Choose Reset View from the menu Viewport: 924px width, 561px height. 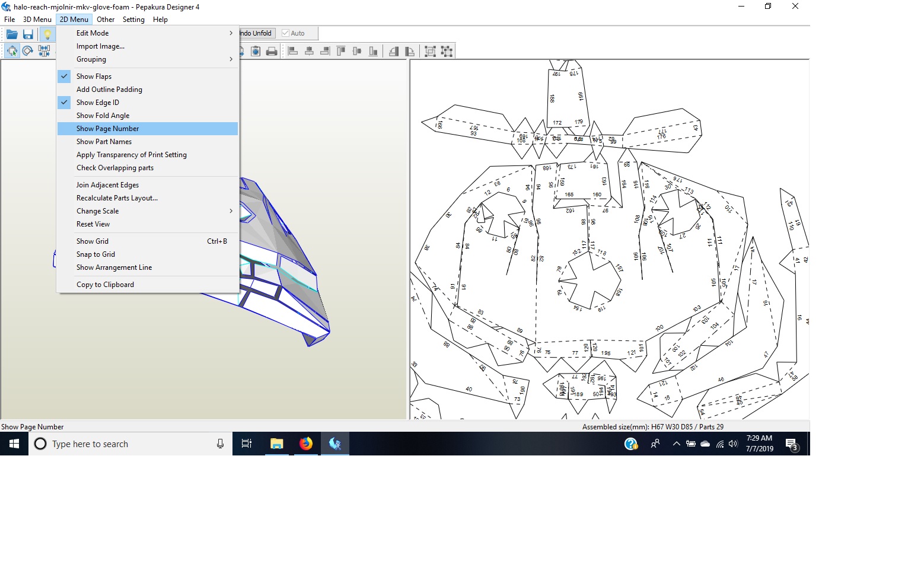[148, 224]
